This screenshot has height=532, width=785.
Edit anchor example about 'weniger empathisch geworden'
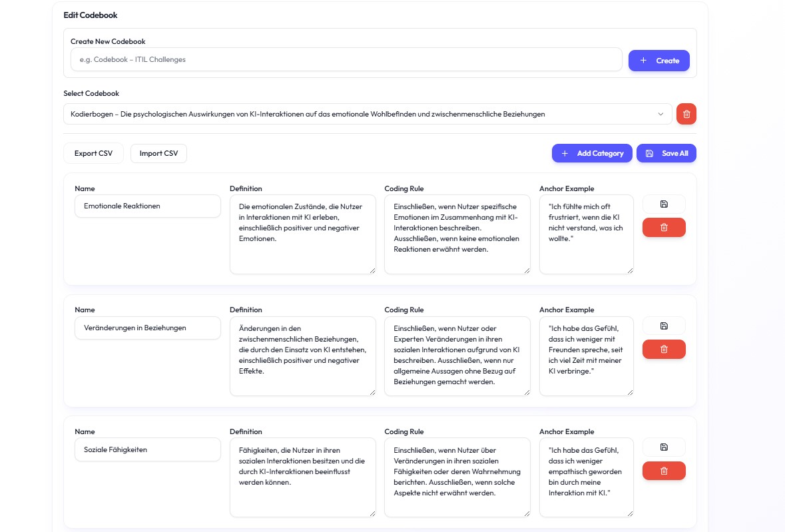pyautogui.click(x=586, y=477)
